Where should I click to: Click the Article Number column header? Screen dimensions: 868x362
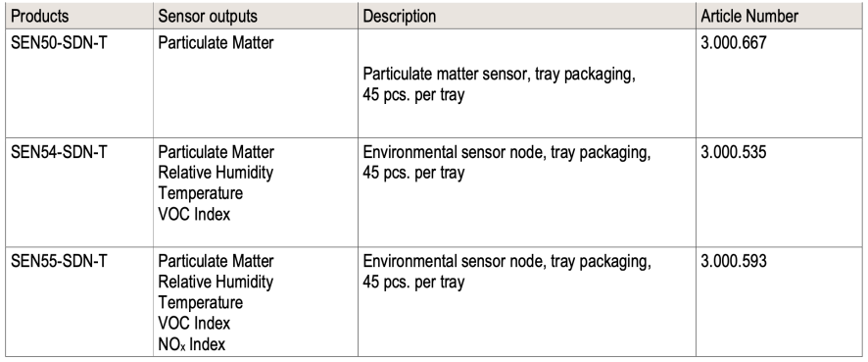pyautogui.click(x=779, y=16)
